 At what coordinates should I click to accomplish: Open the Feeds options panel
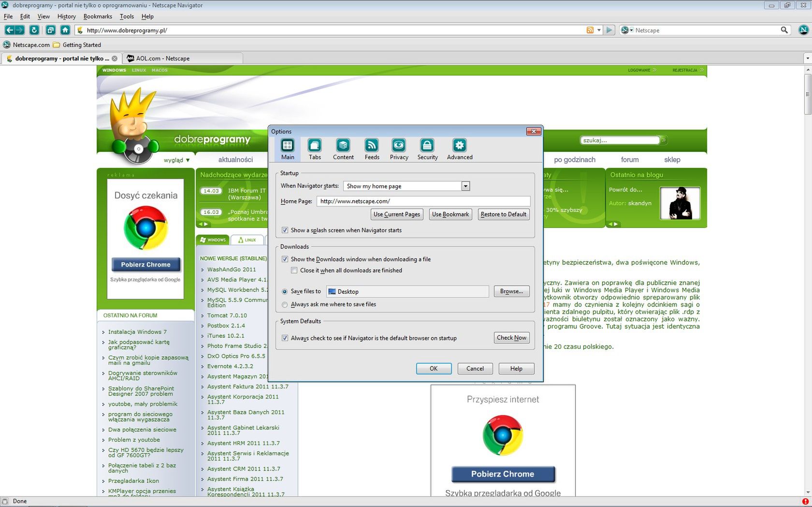[x=372, y=149]
